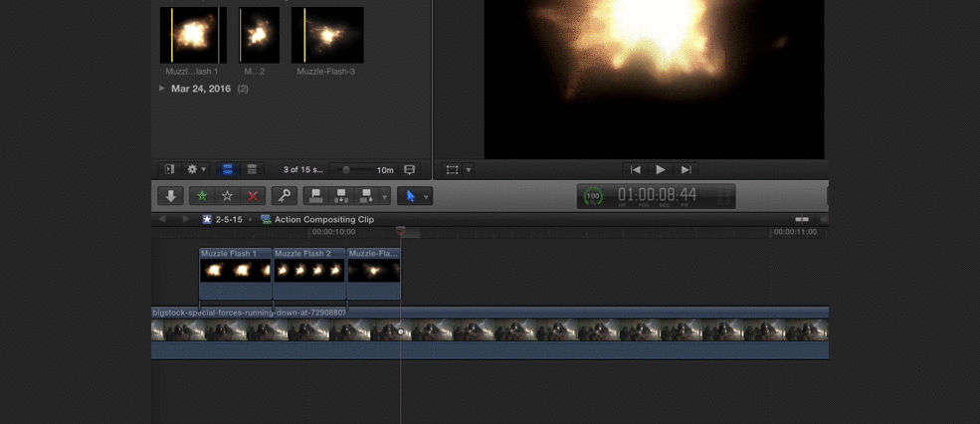The width and height of the screenshot is (980, 424).
Task: Open the keyword editor key icon
Action: (x=285, y=196)
